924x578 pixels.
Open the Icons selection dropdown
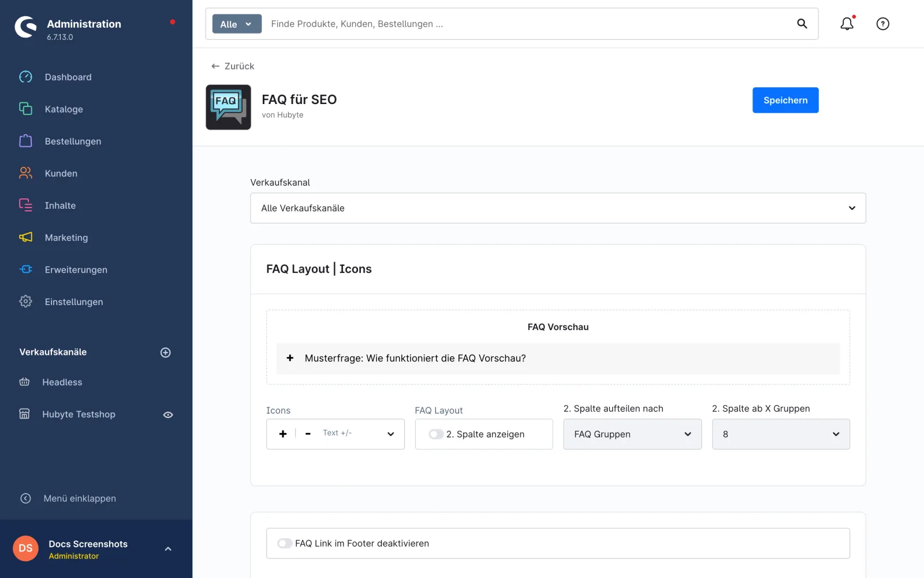point(335,434)
